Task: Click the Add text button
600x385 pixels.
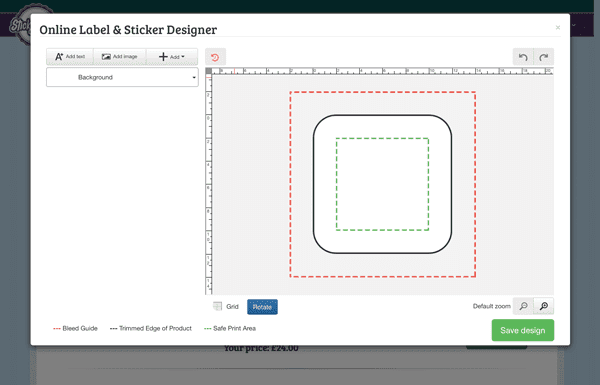Action: (70, 57)
